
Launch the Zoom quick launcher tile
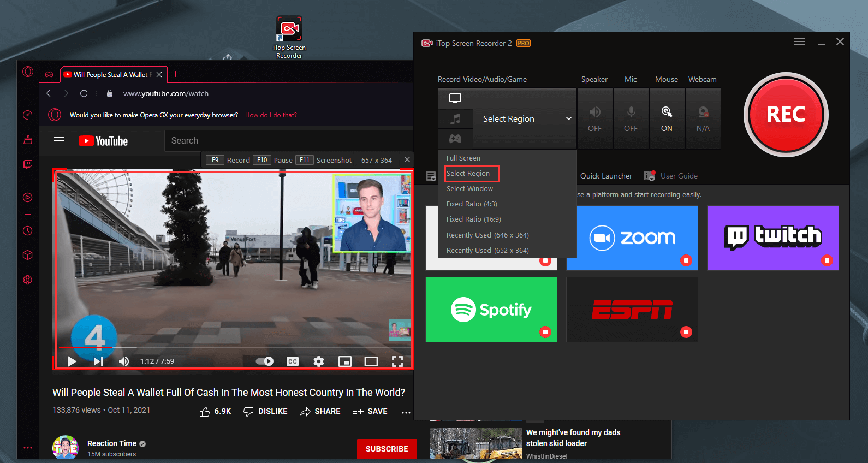pos(632,238)
